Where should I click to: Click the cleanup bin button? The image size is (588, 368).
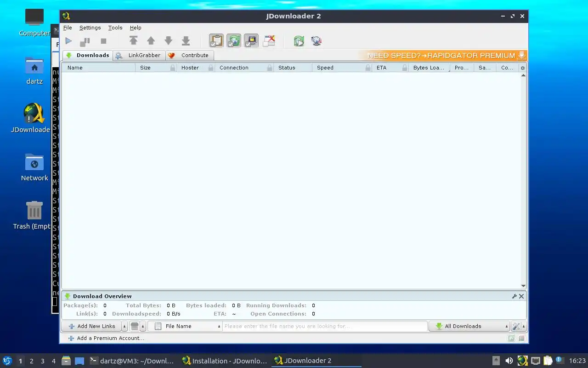[135, 326]
